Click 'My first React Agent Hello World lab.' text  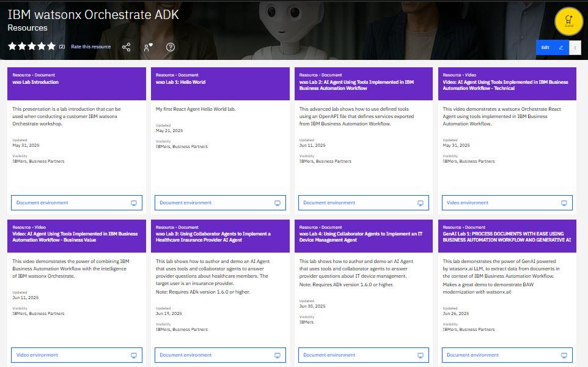[x=196, y=109]
